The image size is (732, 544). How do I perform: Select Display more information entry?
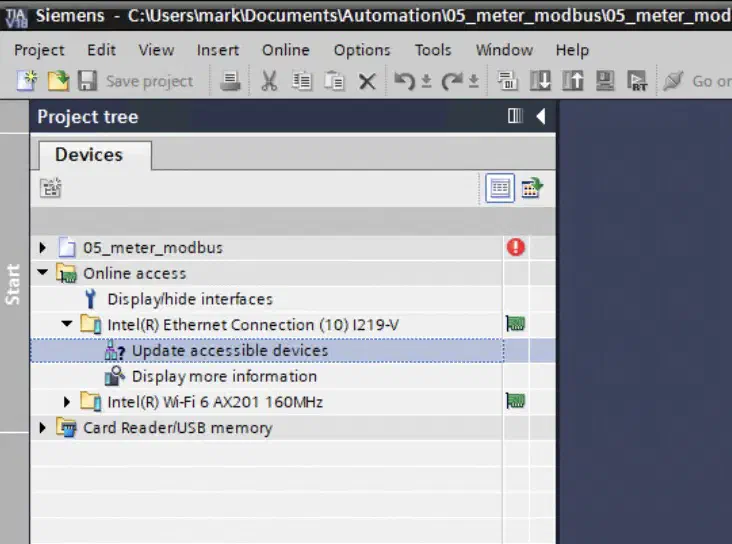coord(224,376)
